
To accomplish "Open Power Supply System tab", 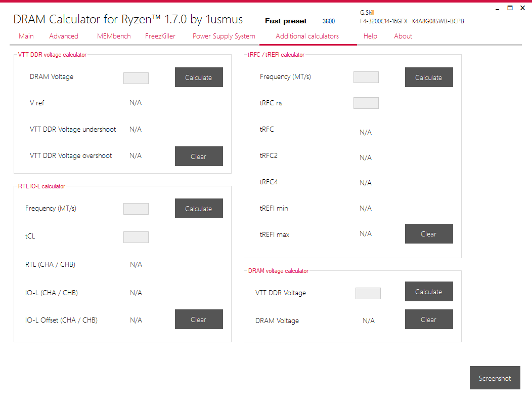I will (x=224, y=36).
